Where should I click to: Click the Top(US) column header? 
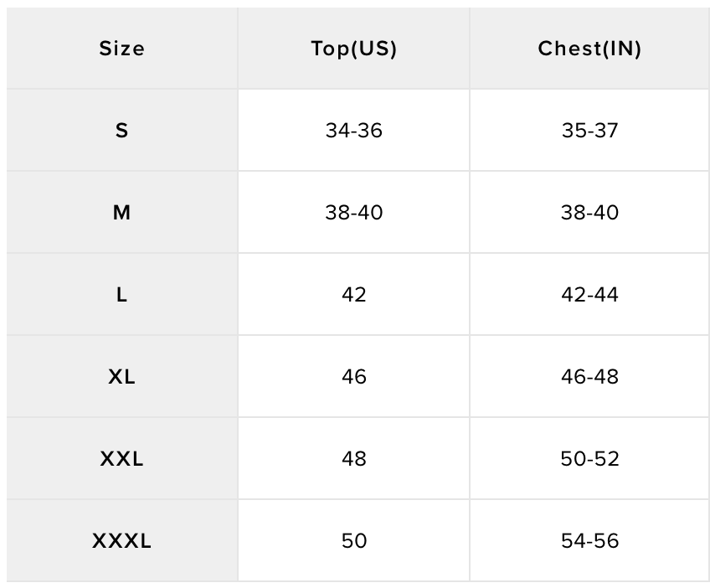pyautogui.click(x=353, y=49)
